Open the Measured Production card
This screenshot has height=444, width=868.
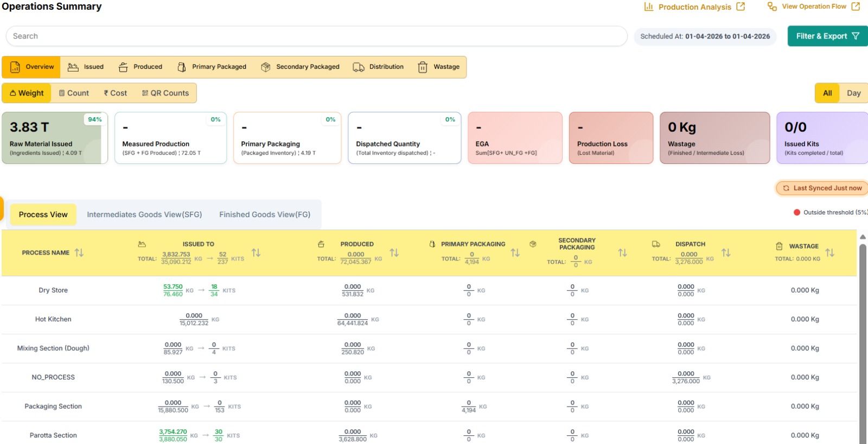coord(170,138)
